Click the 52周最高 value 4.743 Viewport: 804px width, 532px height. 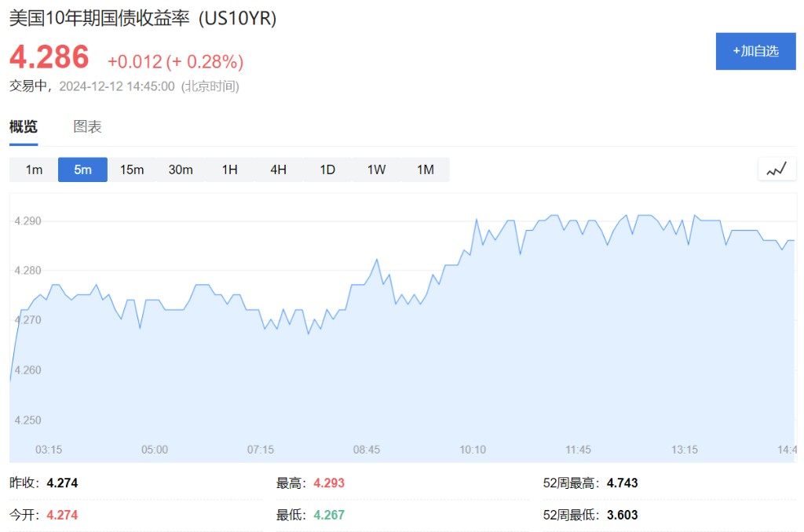622,483
